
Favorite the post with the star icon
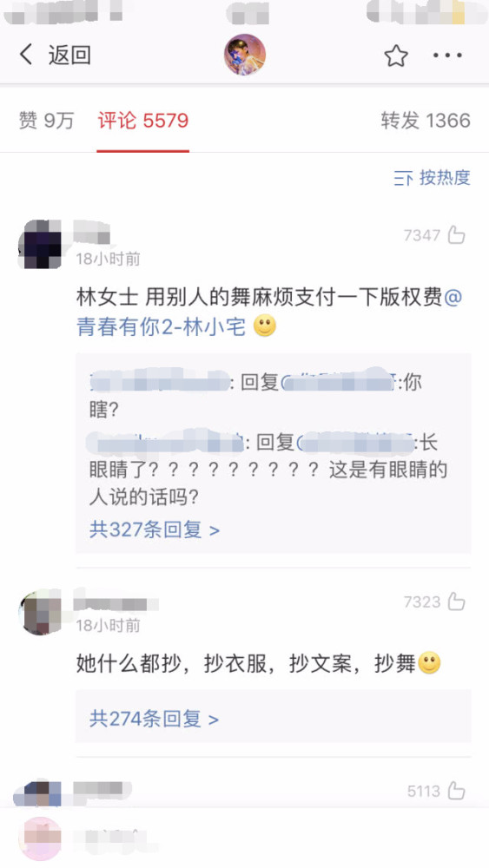(396, 56)
